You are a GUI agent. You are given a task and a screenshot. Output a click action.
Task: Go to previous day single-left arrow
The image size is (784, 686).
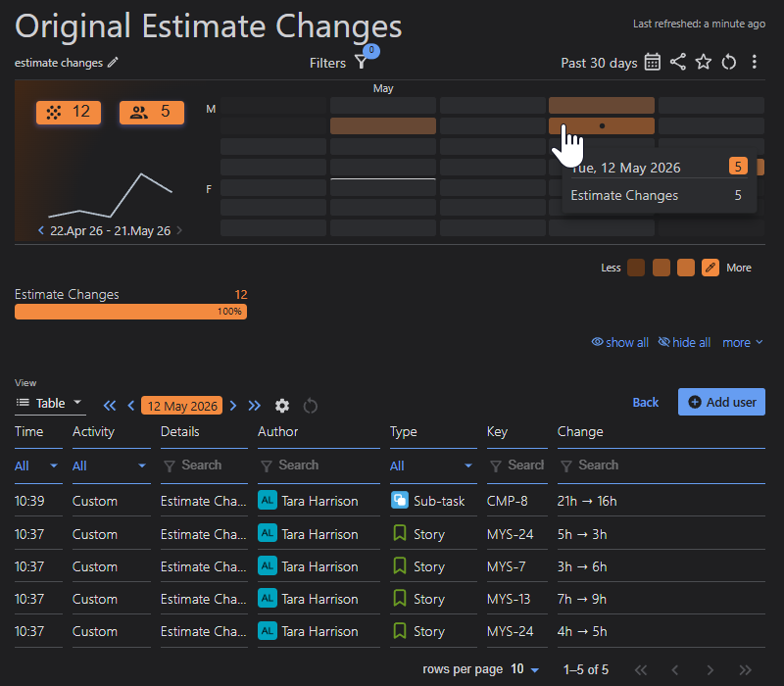[131, 406]
